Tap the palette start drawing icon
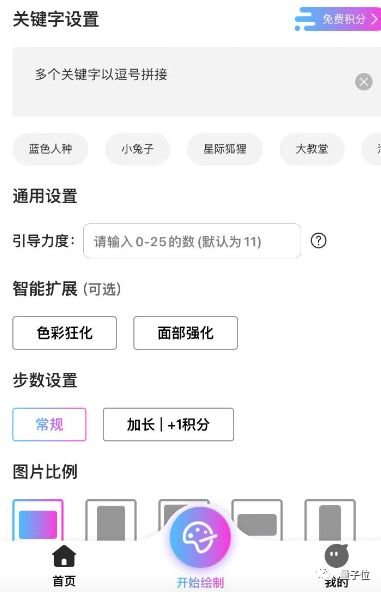This screenshot has width=381, height=592. (x=200, y=537)
